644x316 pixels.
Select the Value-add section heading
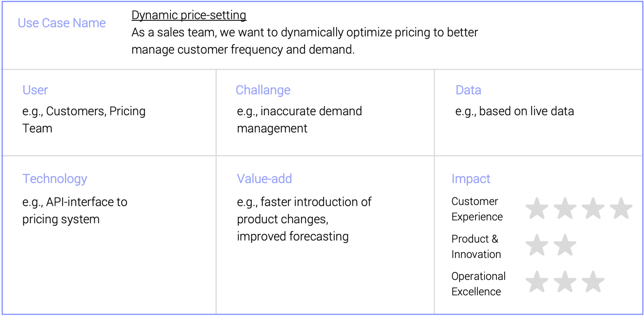click(264, 179)
